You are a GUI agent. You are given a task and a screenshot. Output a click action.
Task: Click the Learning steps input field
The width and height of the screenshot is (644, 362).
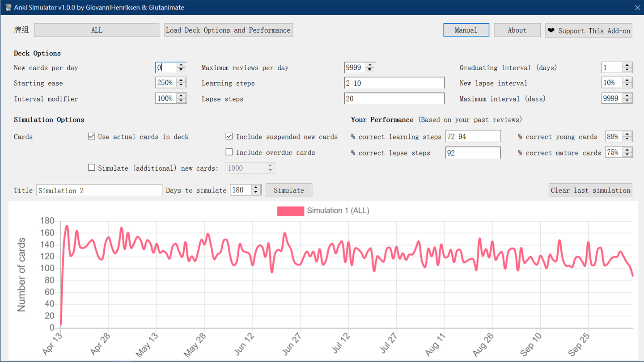pos(394,83)
